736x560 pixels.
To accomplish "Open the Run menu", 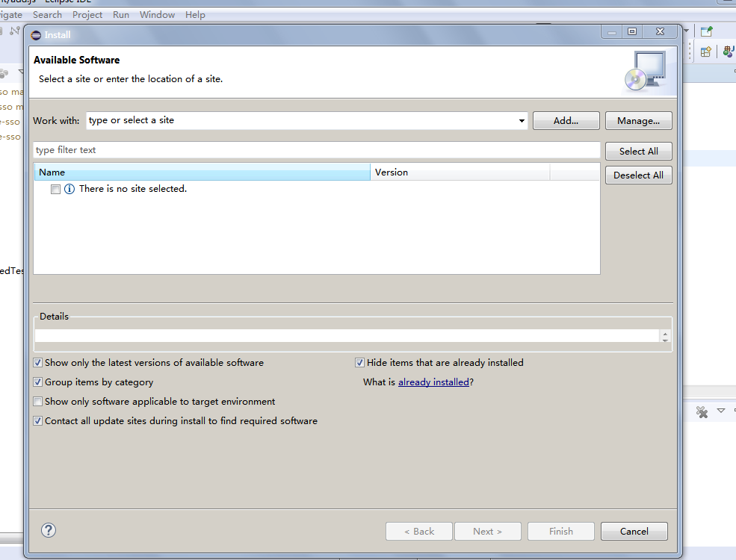I will [x=121, y=14].
